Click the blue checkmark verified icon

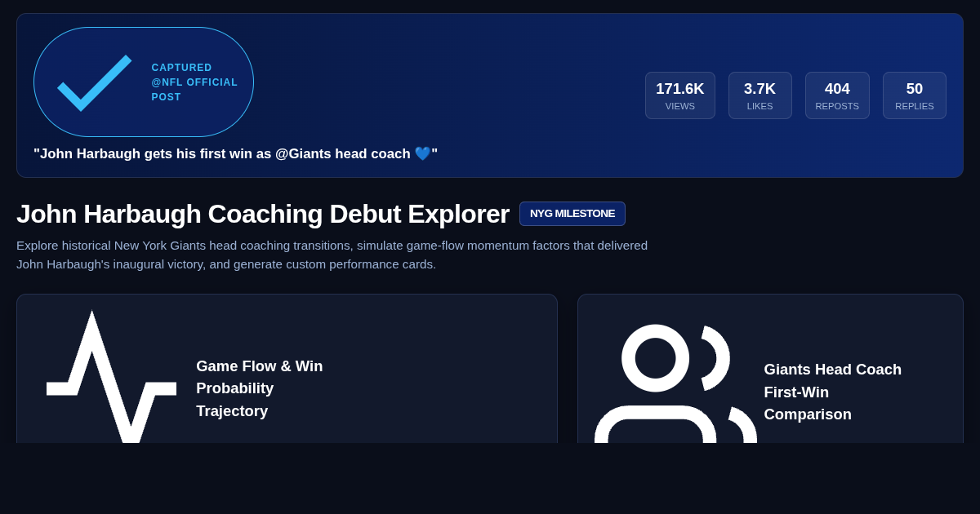(x=95, y=82)
